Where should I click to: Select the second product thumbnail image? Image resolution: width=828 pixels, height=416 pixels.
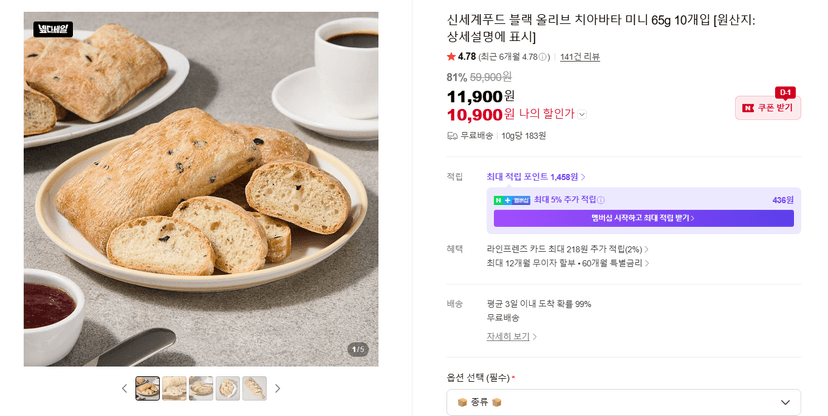coord(174,389)
